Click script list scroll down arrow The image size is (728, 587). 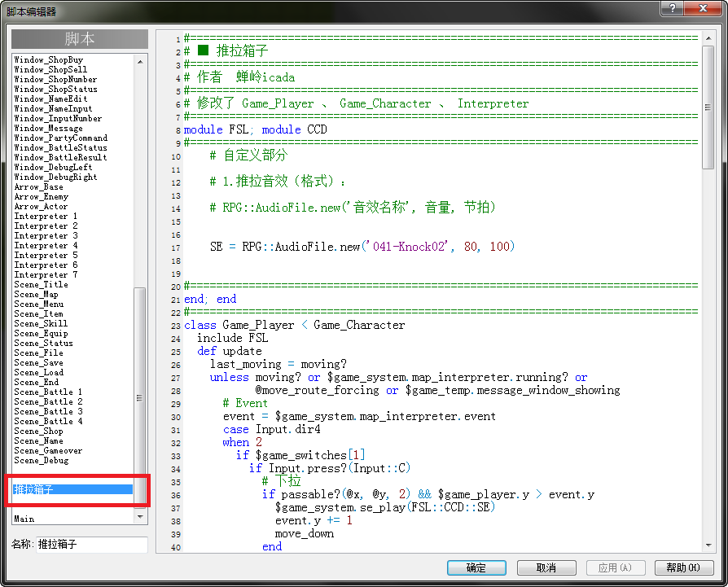[140, 516]
